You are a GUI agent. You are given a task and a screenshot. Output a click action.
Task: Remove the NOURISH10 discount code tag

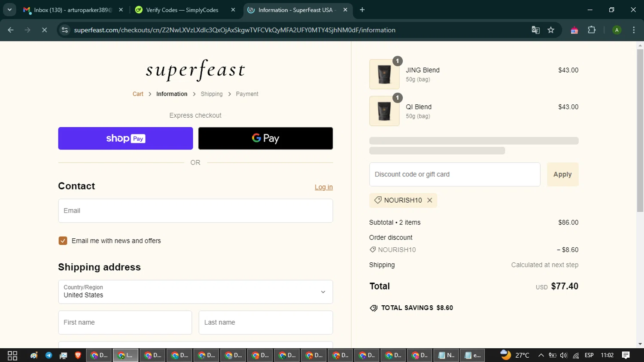click(429, 200)
